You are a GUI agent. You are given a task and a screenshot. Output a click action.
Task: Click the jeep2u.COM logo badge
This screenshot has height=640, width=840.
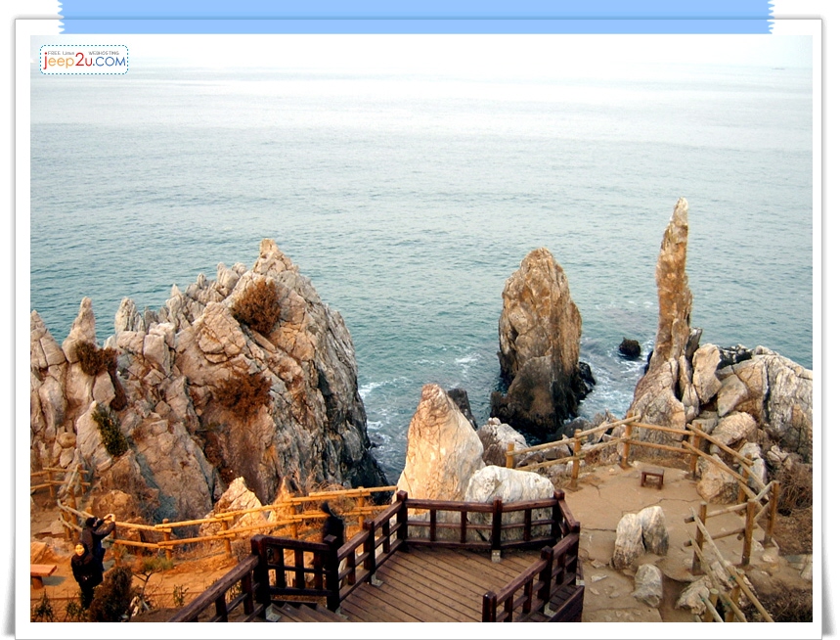[84, 60]
